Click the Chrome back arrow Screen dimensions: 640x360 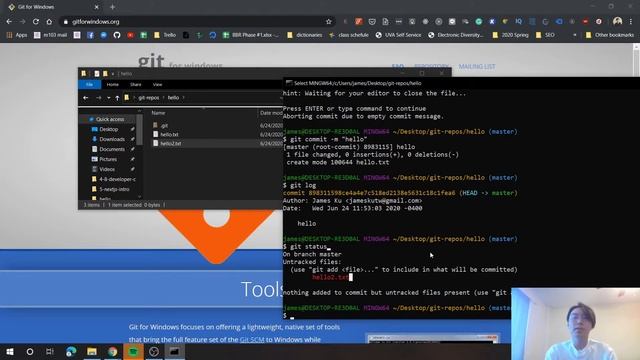9,22
